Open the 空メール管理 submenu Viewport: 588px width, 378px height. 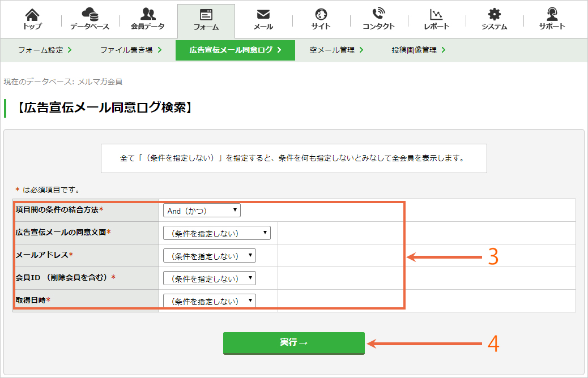(336, 50)
